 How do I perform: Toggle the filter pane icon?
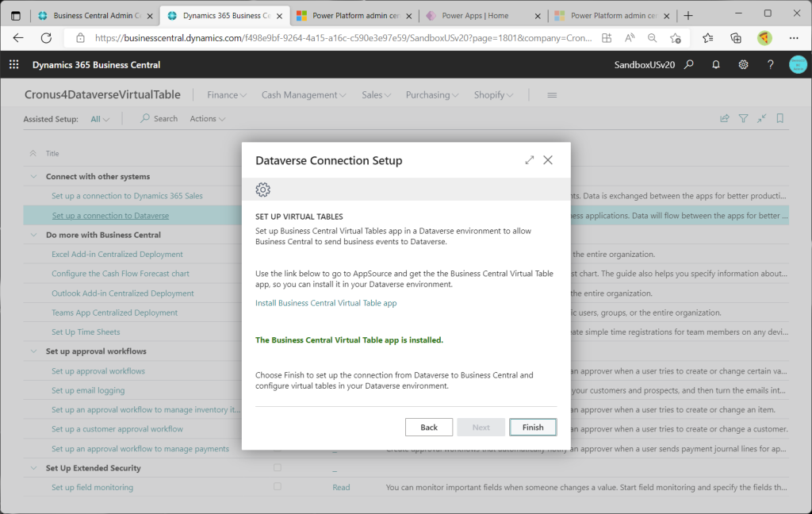point(743,119)
